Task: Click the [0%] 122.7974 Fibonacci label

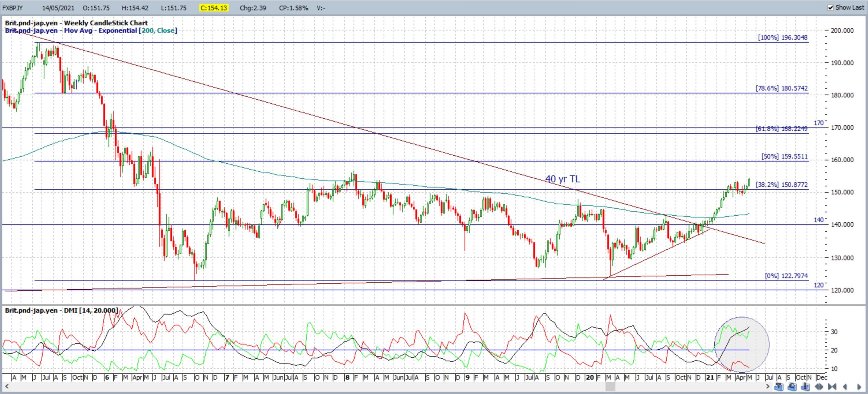Action: (786, 276)
